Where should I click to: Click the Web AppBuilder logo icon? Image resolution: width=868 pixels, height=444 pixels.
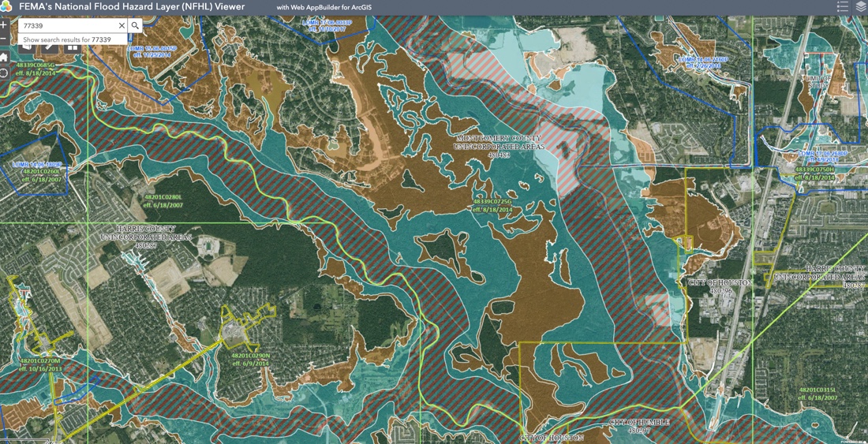tap(5, 6)
